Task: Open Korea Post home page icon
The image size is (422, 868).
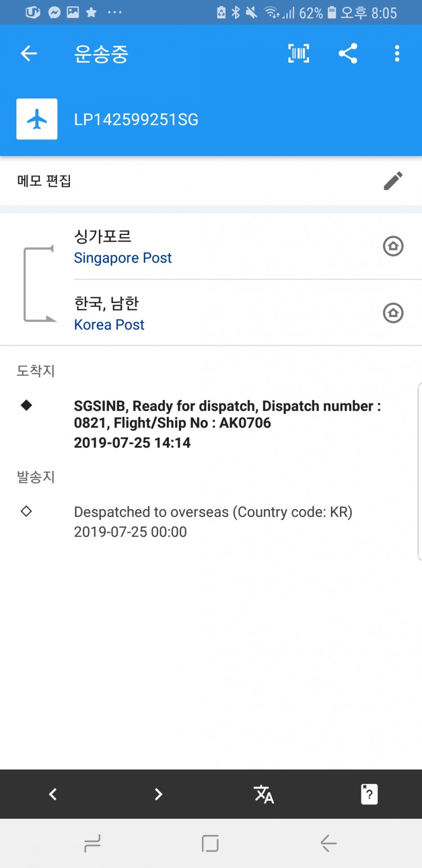Action: pyautogui.click(x=393, y=313)
